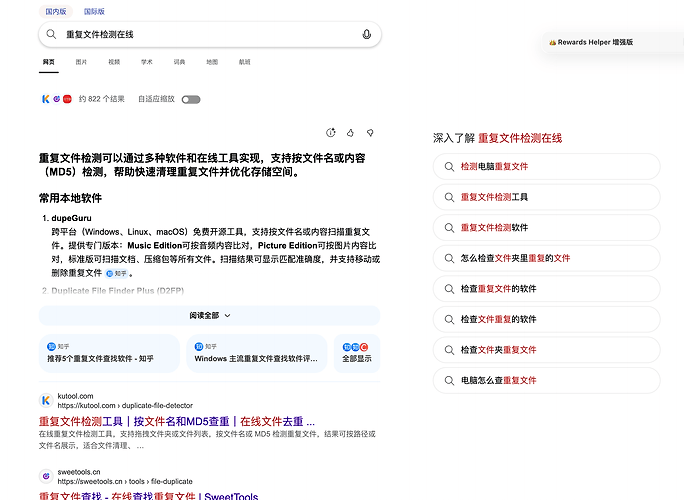684x500 pixels.
Task: Select related search 检测电脑重复文件
Action: tap(546, 167)
